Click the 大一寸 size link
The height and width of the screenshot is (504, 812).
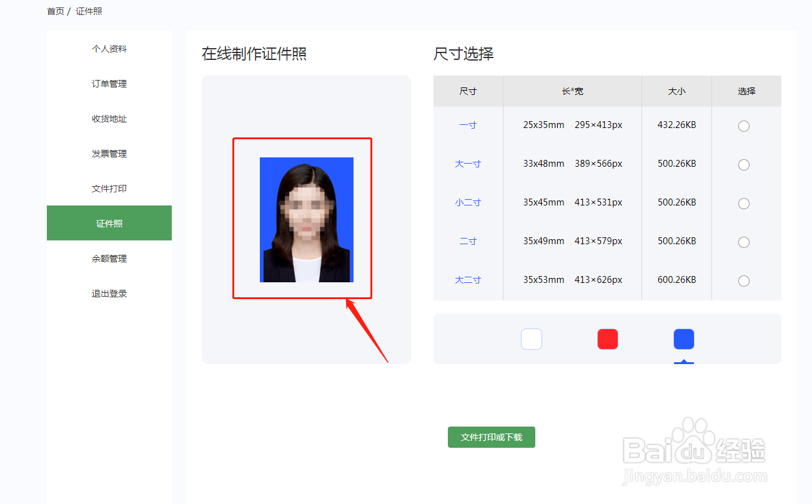tap(468, 164)
